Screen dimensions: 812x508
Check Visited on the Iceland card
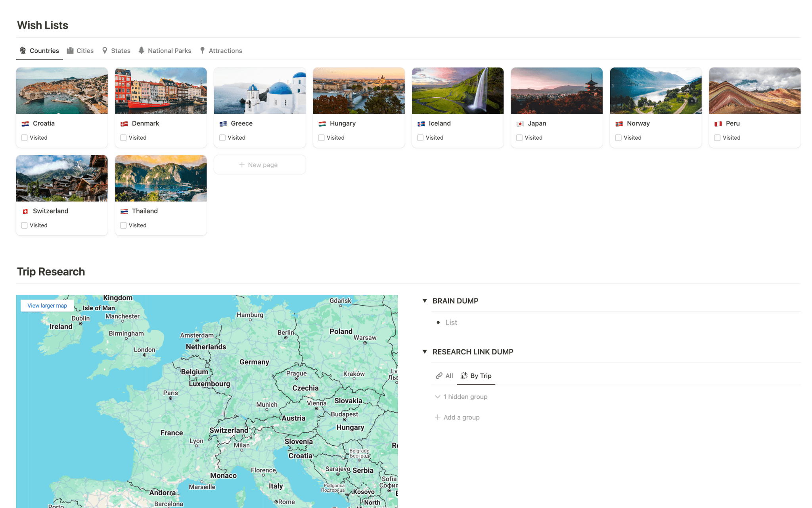[420, 138]
